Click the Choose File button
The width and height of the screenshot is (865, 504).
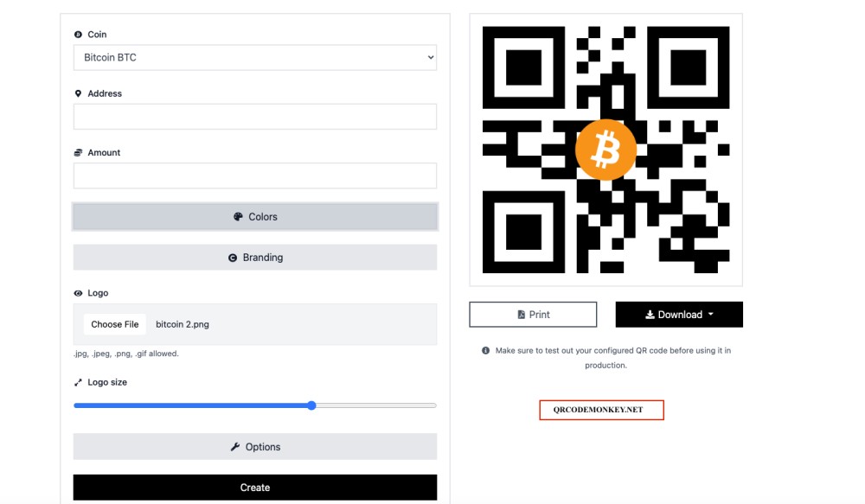click(115, 324)
